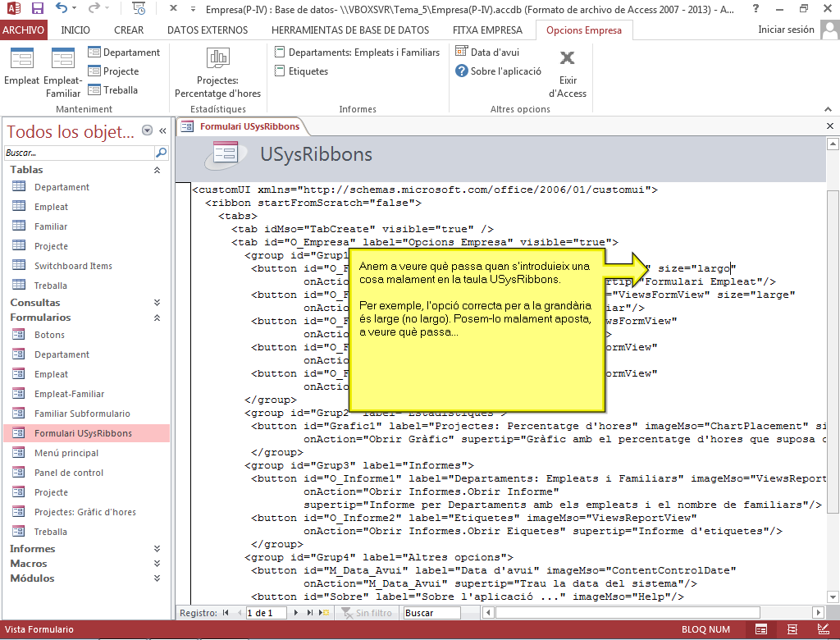Switch to Design View in status bar
This screenshot has height=640, width=840.
pos(824,629)
